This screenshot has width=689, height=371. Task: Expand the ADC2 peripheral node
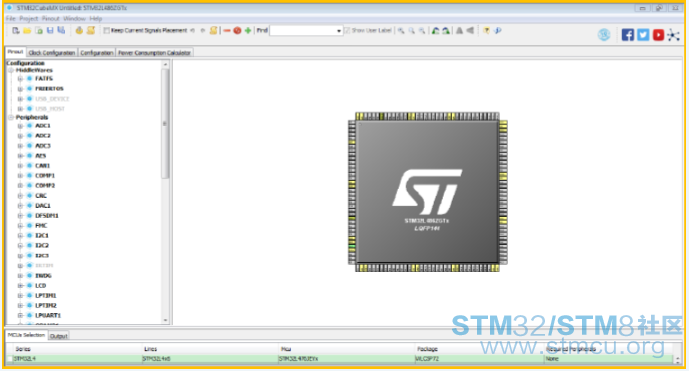tap(20, 136)
